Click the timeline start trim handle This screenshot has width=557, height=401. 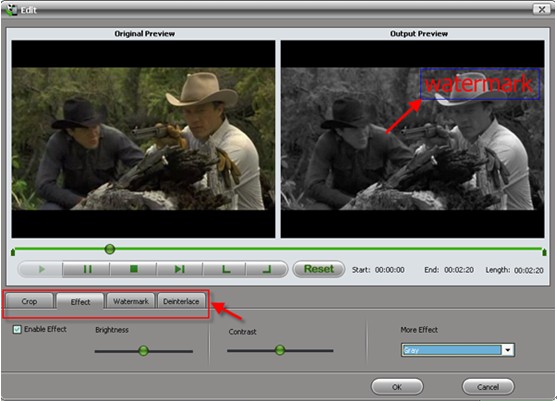click(x=13, y=252)
